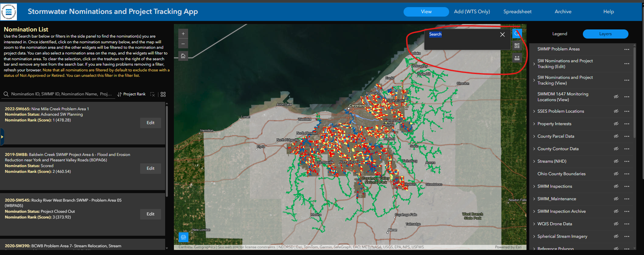644x255 pixels.
Task: Show the SWIM_Maintenance layer
Action: tap(616, 199)
